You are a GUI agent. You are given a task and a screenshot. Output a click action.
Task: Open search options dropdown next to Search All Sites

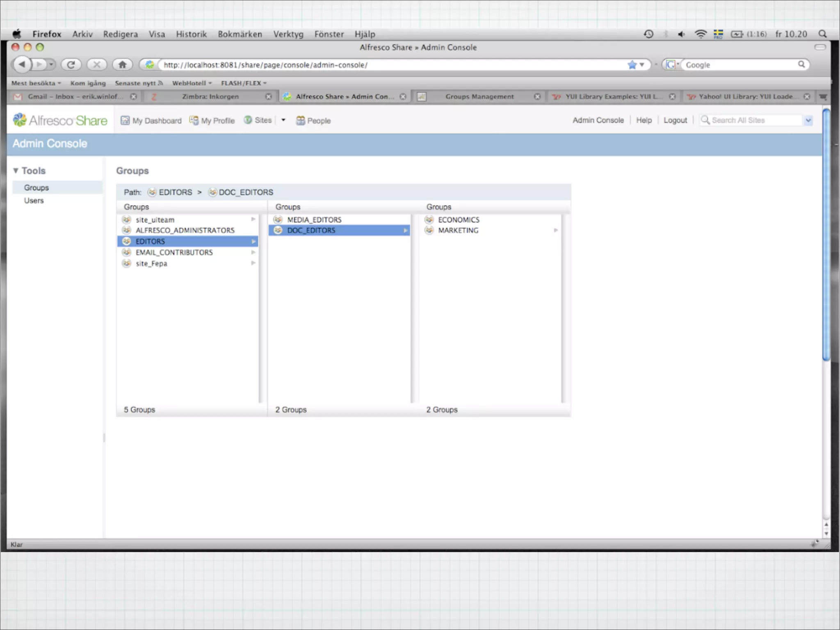(x=808, y=120)
